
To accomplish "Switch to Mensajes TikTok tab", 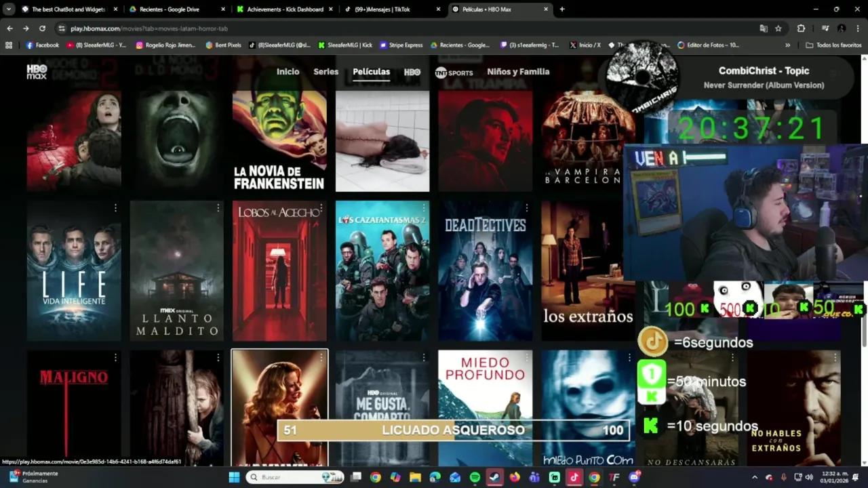I will point(392,9).
